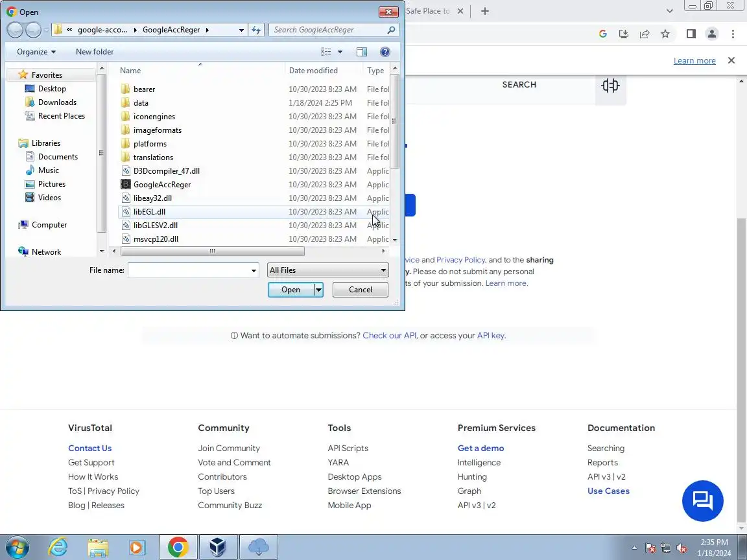Click the Open button
The width and height of the screenshot is (747, 560).
(290, 290)
